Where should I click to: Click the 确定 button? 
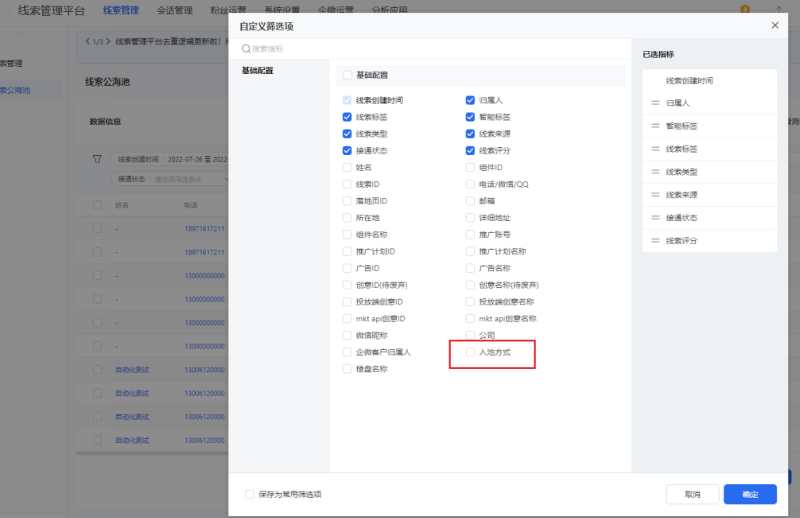(x=750, y=494)
